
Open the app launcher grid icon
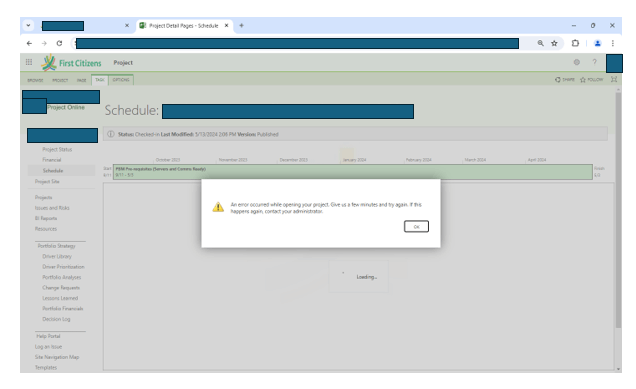[x=29, y=62]
